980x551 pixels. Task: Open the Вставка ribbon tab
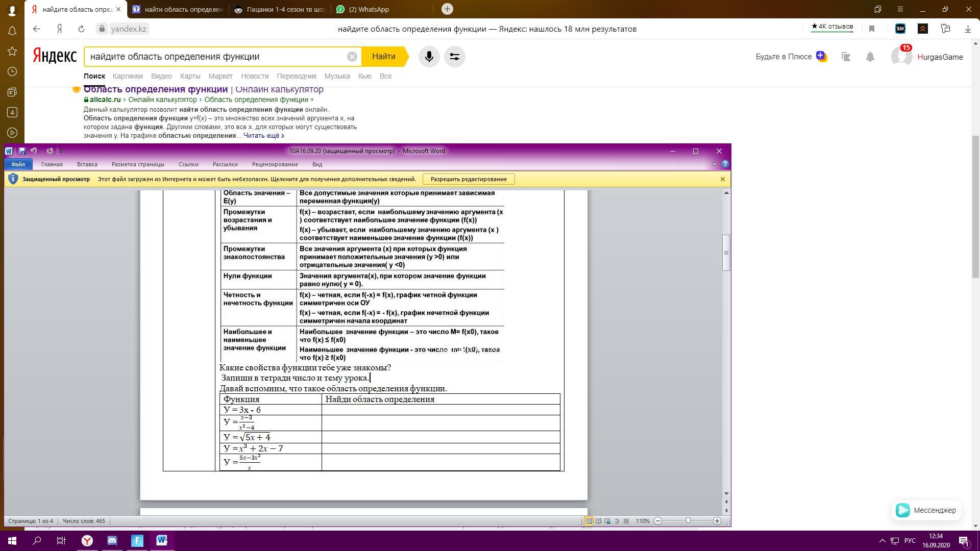coord(87,164)
